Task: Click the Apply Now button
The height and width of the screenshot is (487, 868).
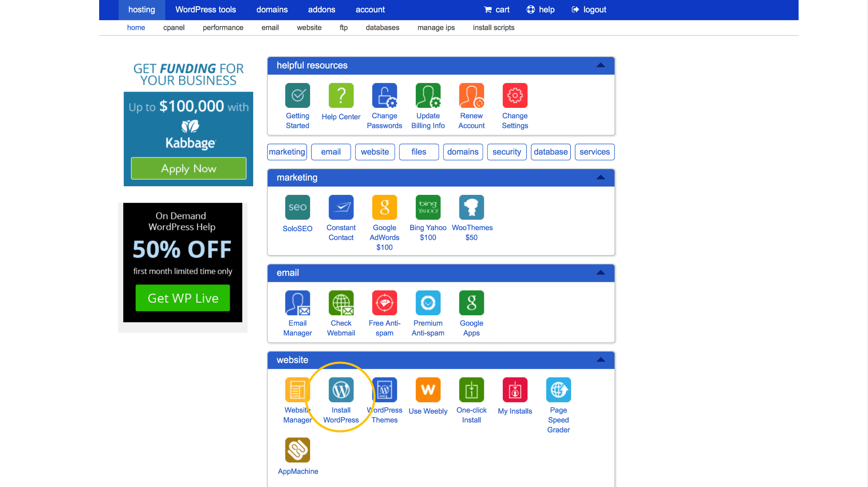Action: [x=188, y=168]
